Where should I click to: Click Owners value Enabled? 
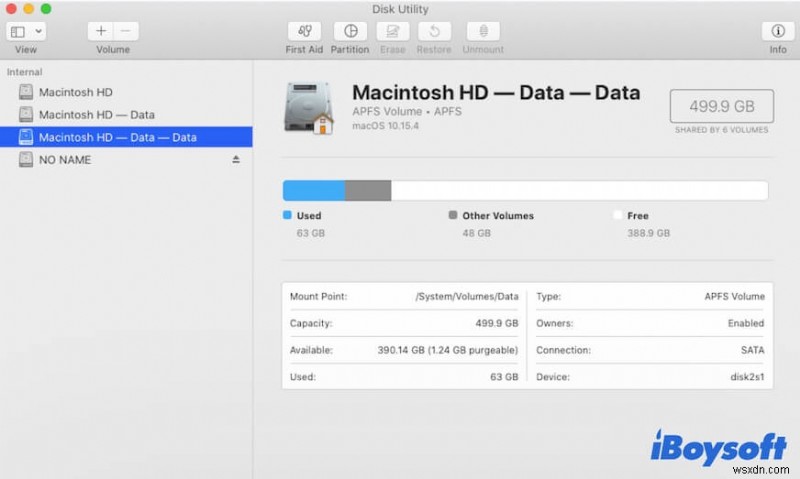pyautogui.click(x=745, y=323)
